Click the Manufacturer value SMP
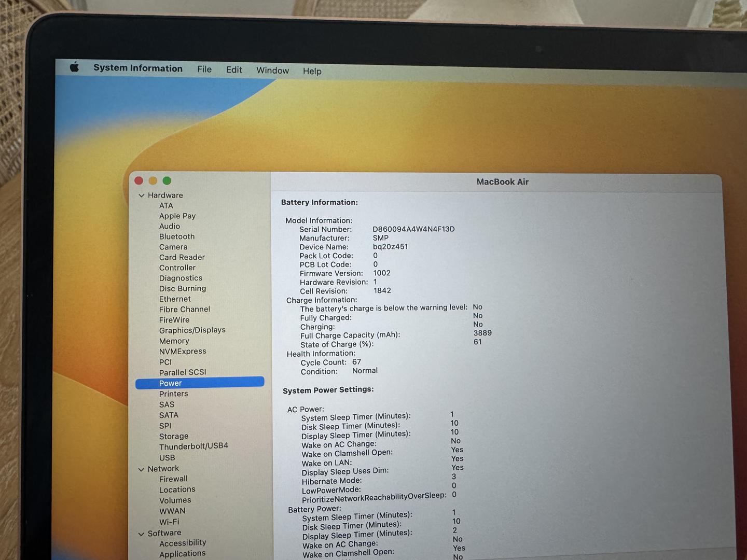The image size is (747, 560). pyautogui.click(x=380, y=237)
